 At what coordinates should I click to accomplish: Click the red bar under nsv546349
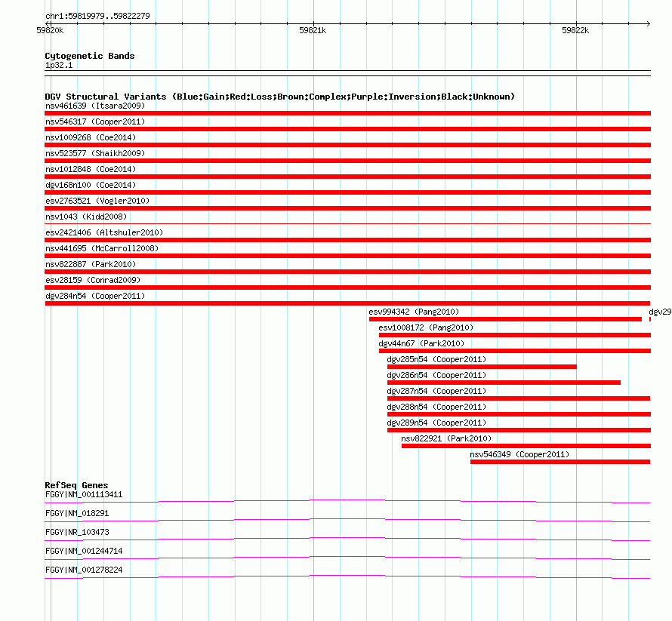coord(560,462)
